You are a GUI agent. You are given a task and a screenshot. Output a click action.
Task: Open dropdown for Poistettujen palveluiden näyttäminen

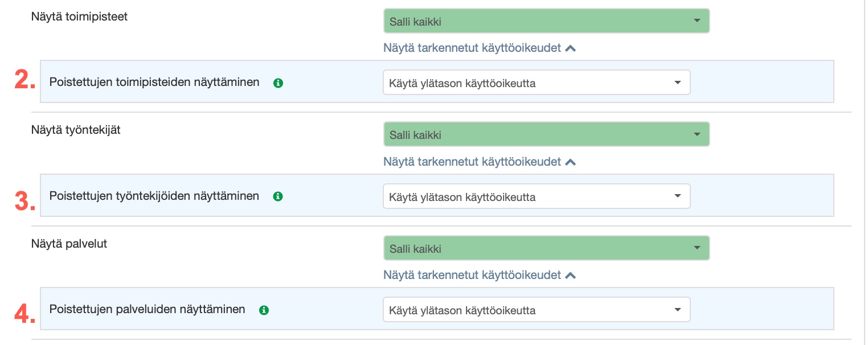pos(536,310)
